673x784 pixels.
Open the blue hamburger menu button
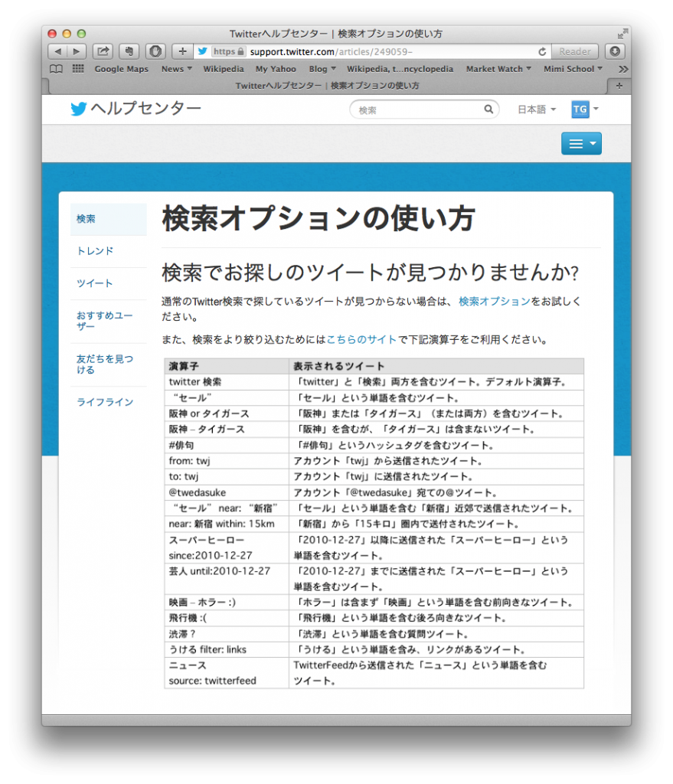click(581, 143)
